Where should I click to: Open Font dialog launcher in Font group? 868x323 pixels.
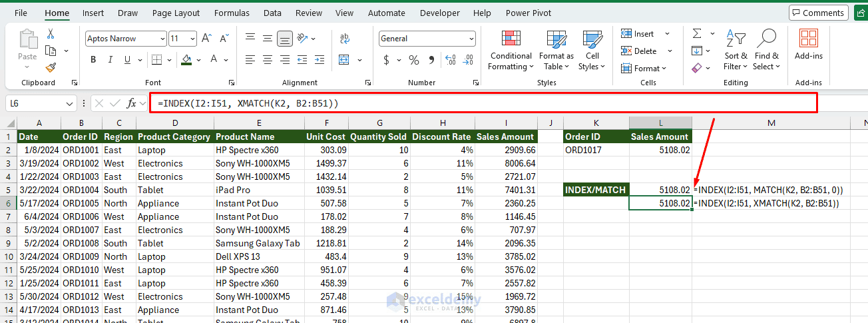[x=231, y=83]
